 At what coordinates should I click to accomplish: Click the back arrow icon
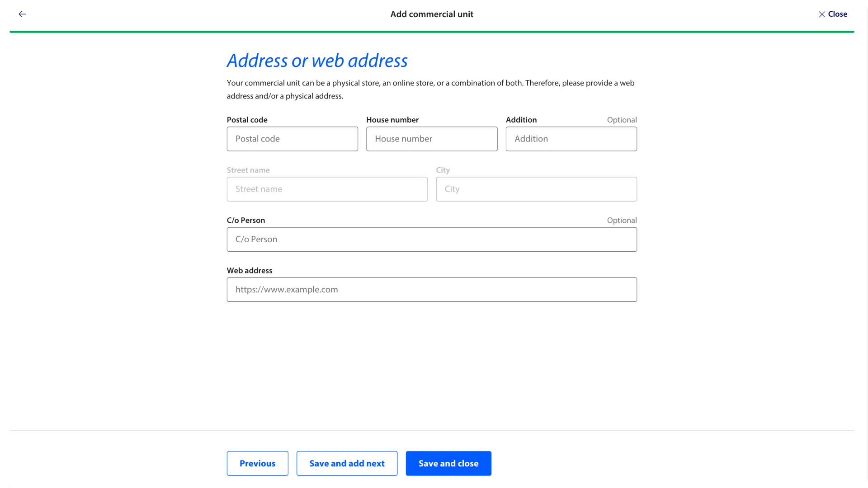[x=22, y=14]
